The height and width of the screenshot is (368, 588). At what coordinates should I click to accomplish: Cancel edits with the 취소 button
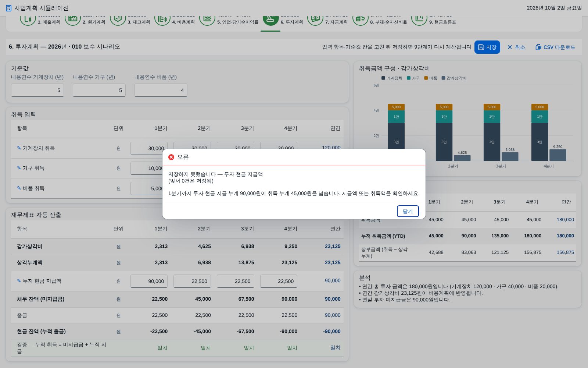[516, 47]
